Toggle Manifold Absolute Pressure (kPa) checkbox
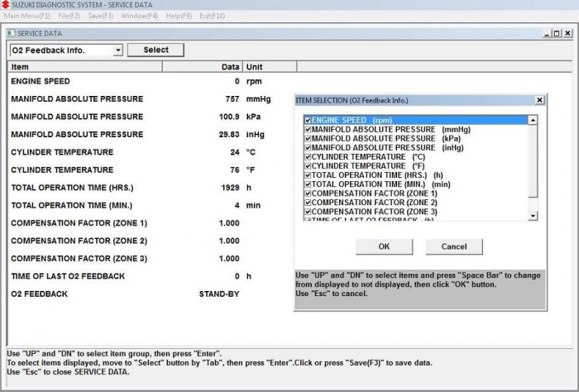The height and width of the screenshot is (392, 579). click(308, 138)
